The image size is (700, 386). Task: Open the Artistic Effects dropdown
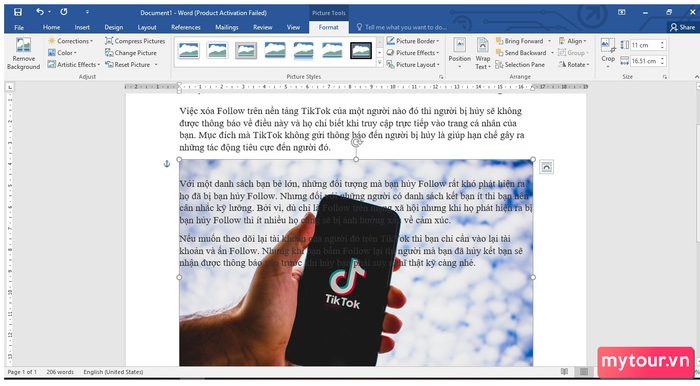74,65
